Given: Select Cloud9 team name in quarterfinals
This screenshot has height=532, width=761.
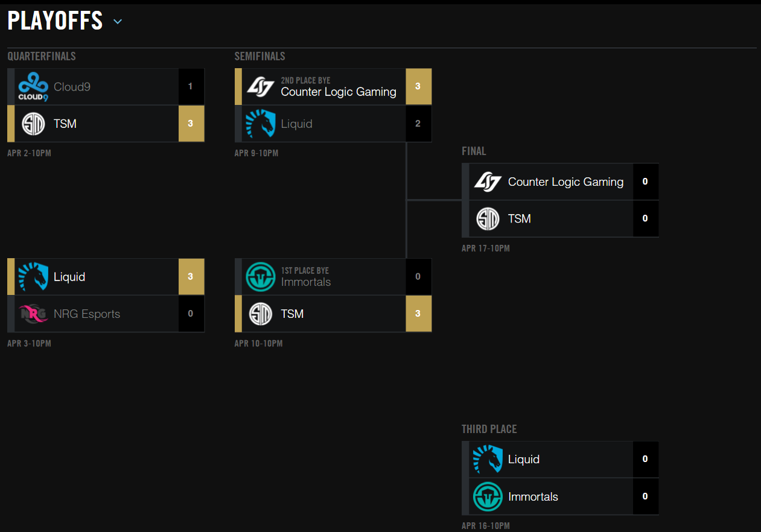Looking at the screenshot, I should [x=72, y=87].
